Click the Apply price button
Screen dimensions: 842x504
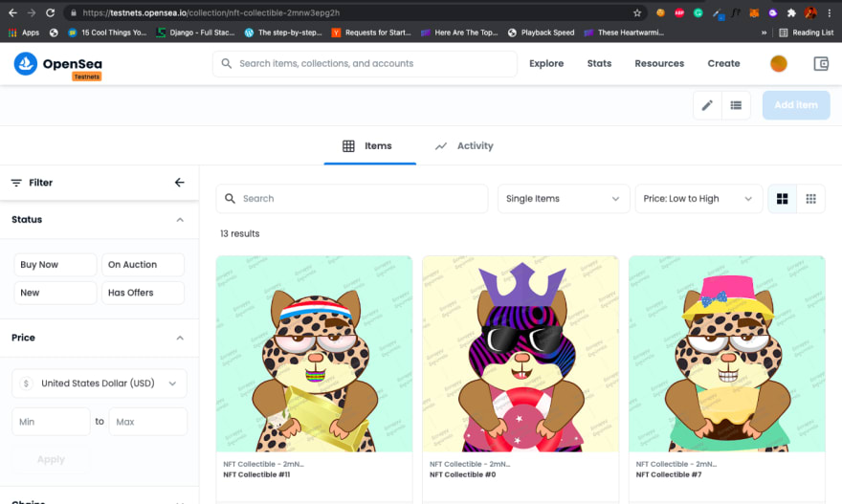pyautogui.click(x=51, y=459)
